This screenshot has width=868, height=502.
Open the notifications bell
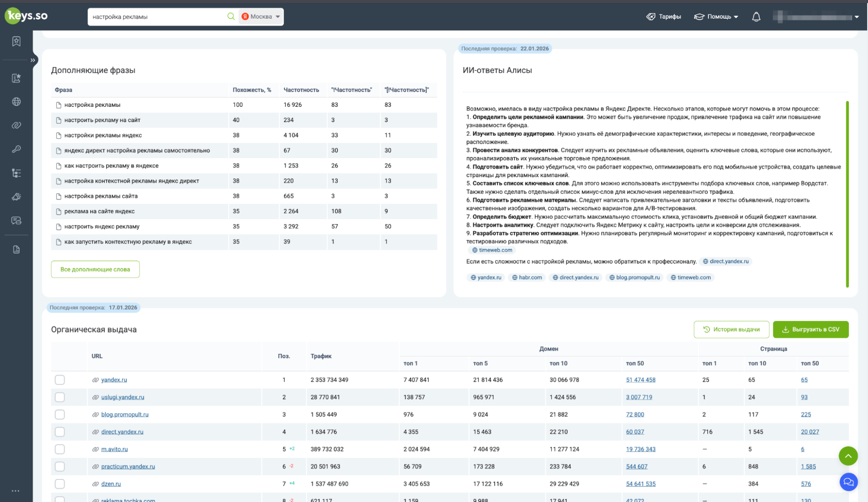pos(756,17)
